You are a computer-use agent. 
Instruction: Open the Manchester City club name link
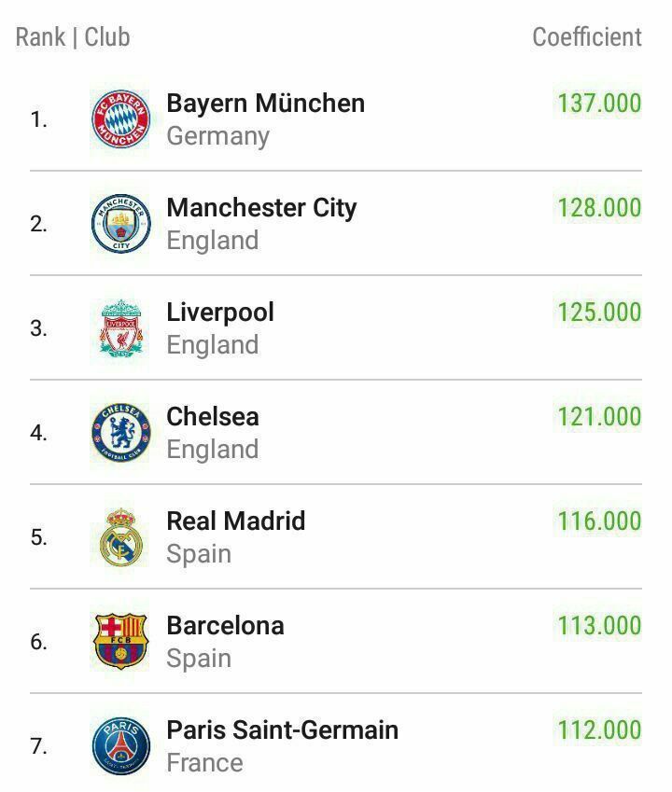(x=261, y=208)
